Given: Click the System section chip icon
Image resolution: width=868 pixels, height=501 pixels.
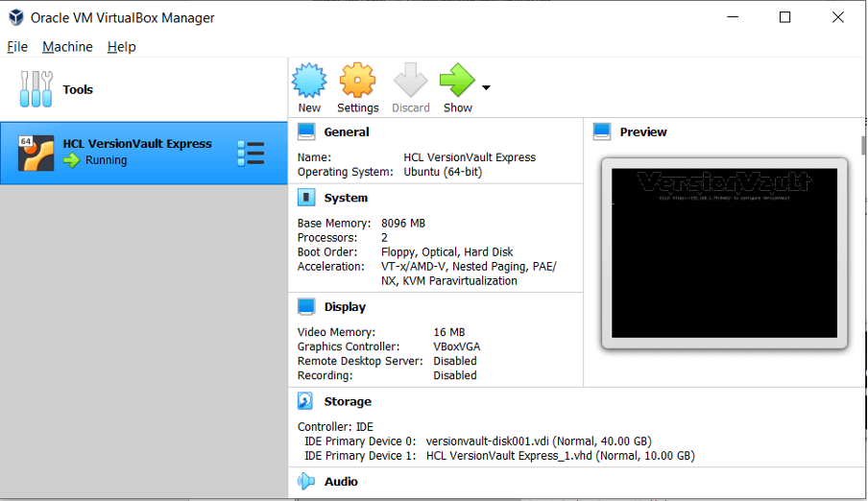Looking at the screenshot, I should [306, 198].
